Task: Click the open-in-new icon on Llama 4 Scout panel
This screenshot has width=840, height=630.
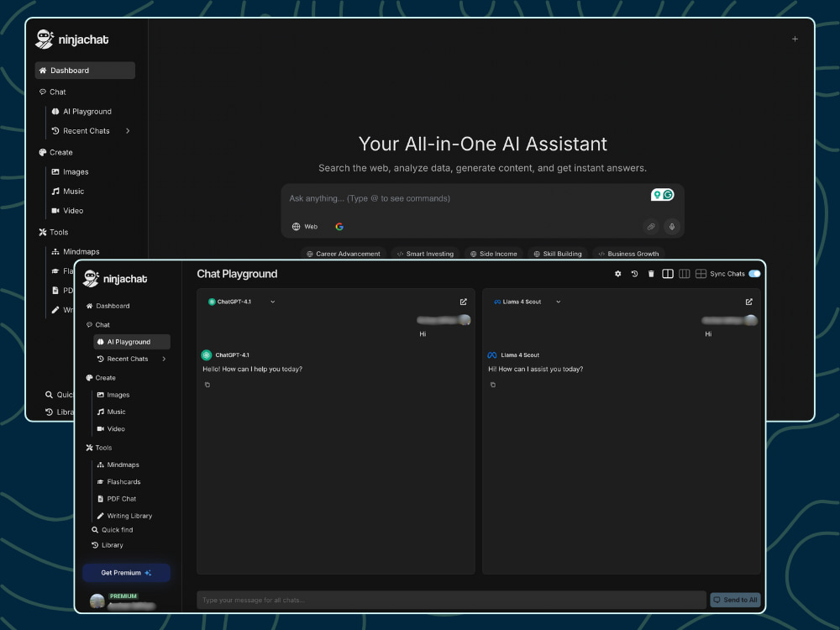Action: 749,302
